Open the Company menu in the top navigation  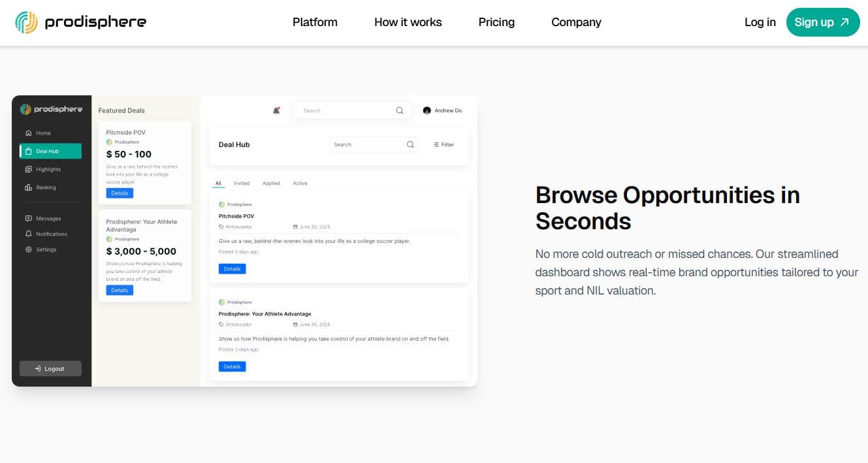[x=576, y=22]
